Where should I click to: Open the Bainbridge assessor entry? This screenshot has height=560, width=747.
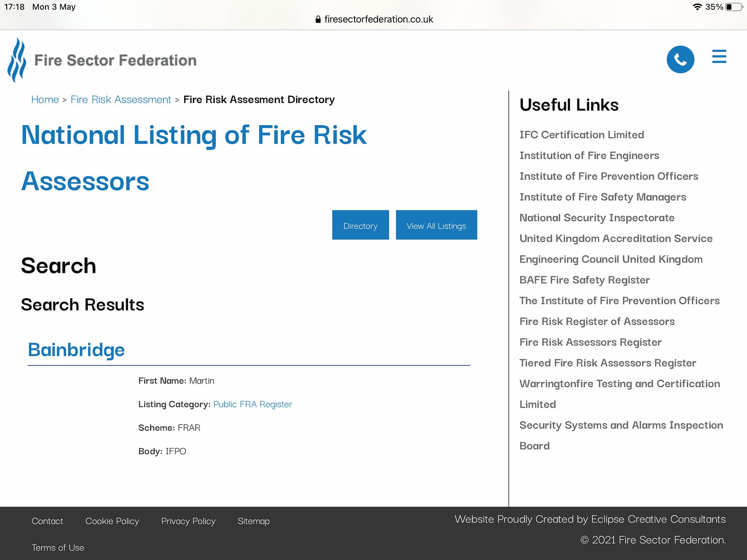pos(76,350)
